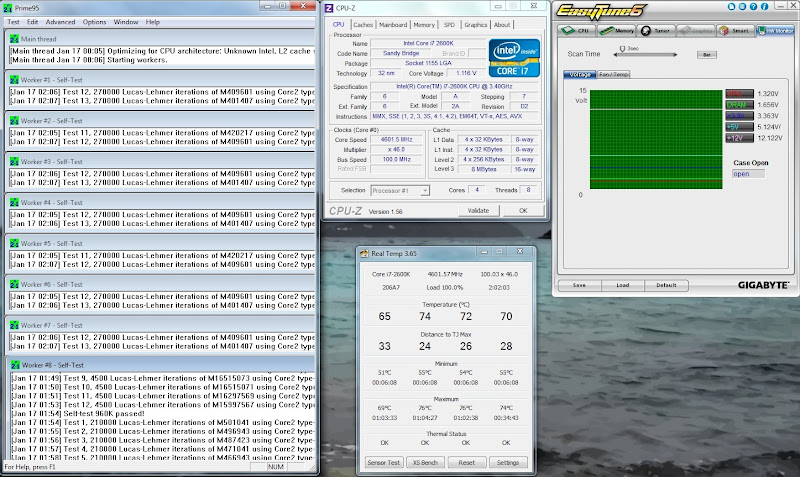Click the Worker #3 Self-Test window icon
Image resolution: width=800 pixels, height=477 pixels.
click(14, 161)
